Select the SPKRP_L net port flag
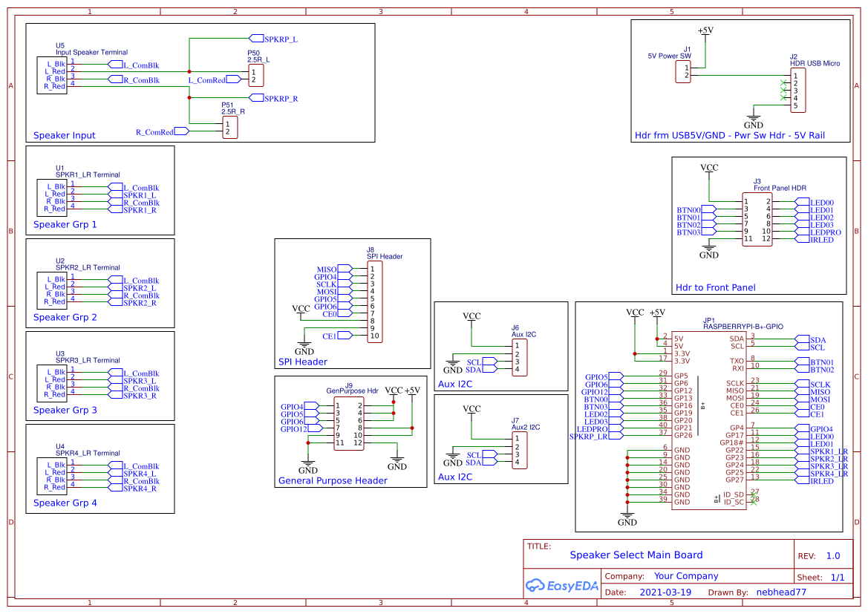868x614 pixels. click(255, 37)
